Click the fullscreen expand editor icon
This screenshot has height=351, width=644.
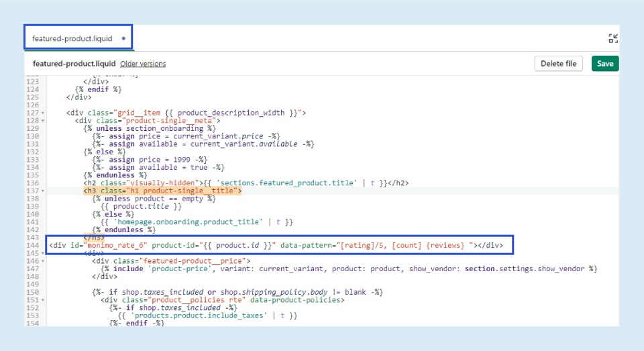[x=612, y=38]
